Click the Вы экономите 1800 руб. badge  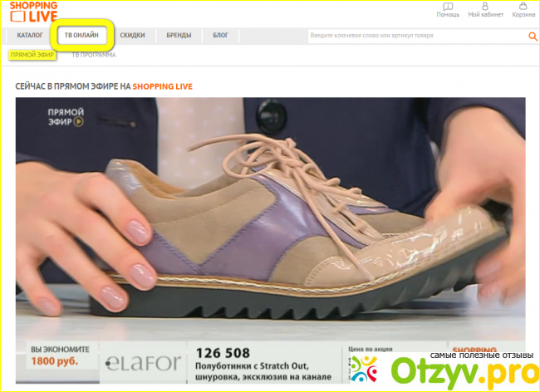pyautogui.click(x=56, y=357)
